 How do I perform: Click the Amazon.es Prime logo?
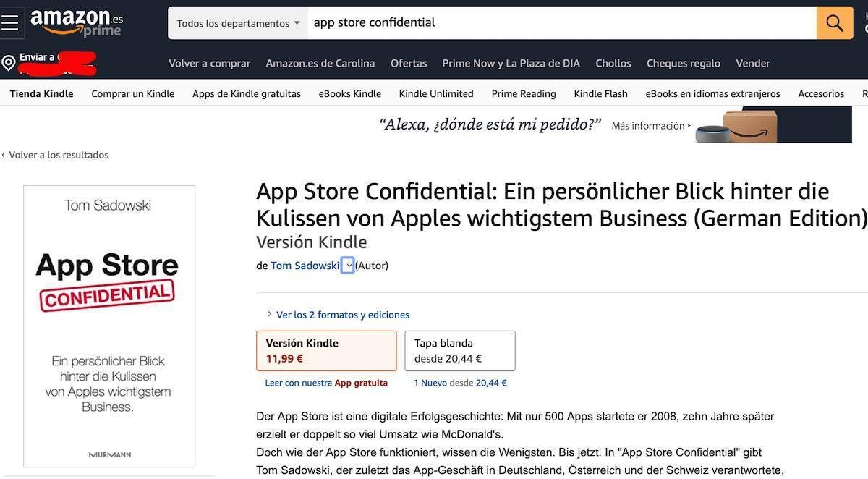coord(77,23)
